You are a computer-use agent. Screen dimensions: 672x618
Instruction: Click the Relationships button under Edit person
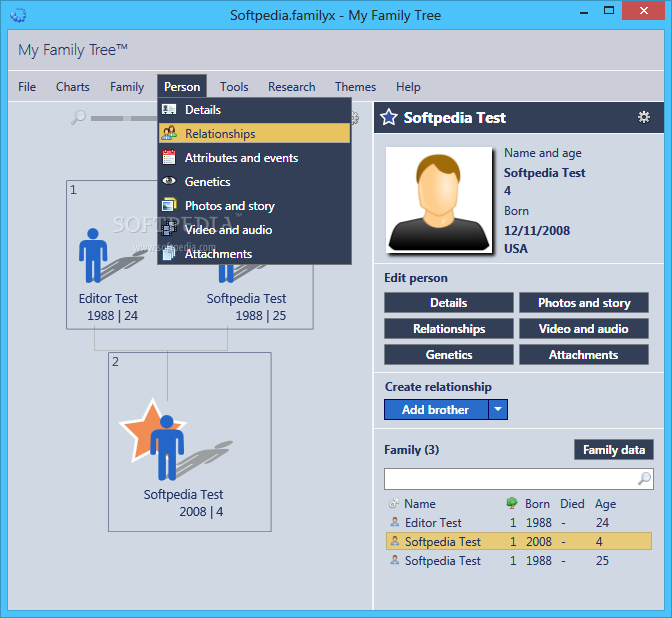[x=449, y=329]
